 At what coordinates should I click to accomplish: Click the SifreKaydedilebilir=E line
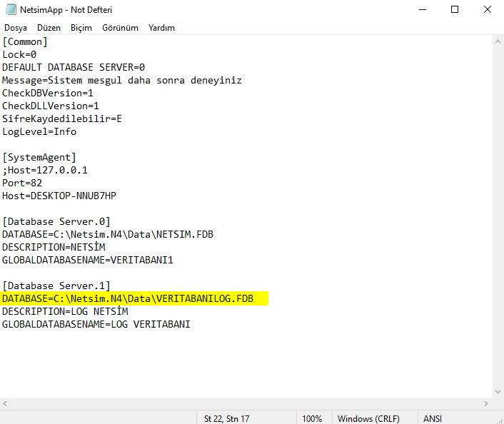click(x=62, y=119)
